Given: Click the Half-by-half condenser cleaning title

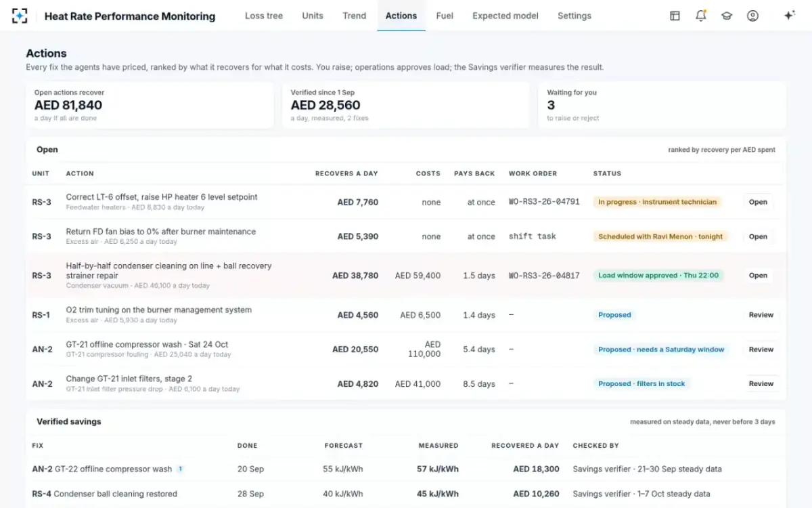Looking at the screenshot, I should [x=168, y=271].
